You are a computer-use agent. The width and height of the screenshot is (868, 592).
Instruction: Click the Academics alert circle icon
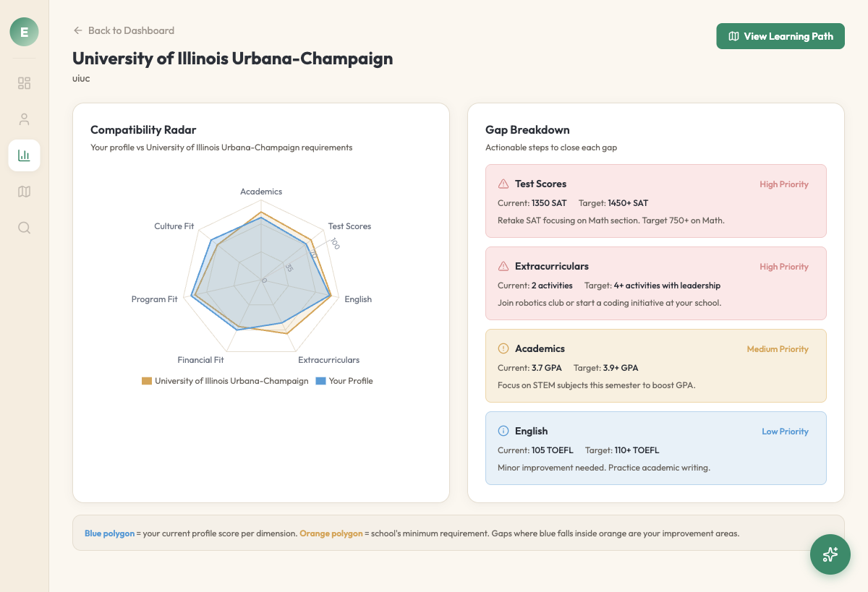click(503, 348)
